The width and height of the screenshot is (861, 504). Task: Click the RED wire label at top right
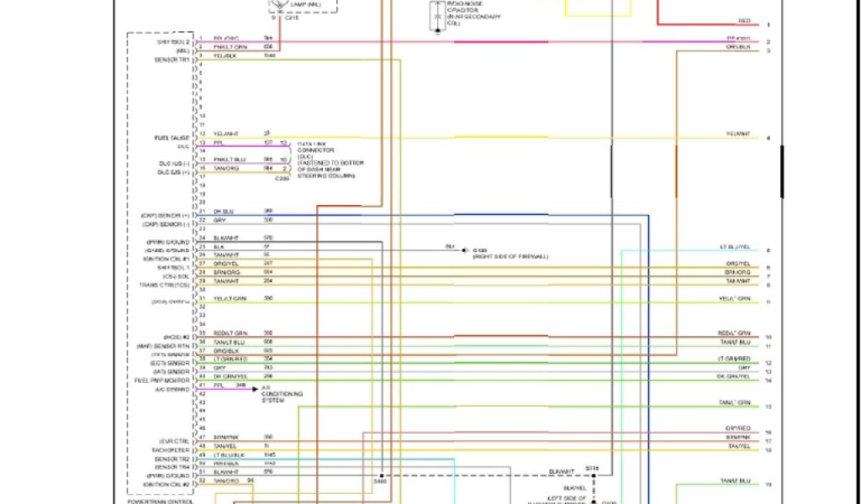(744, 21)
